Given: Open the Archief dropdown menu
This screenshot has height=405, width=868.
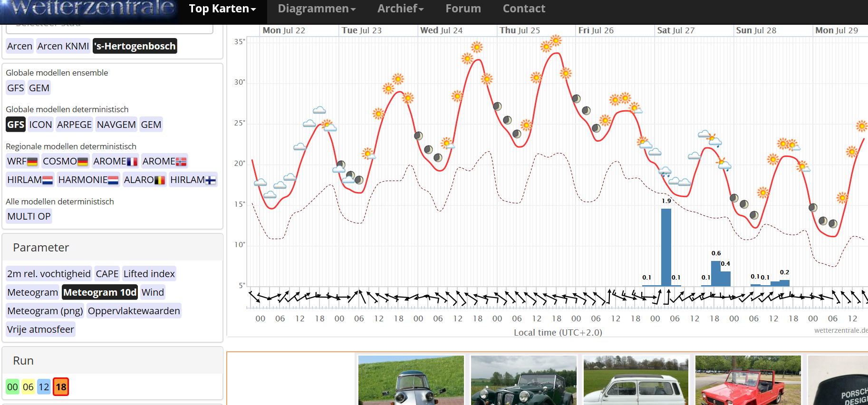Looking at the screenshot, I should [400, 9].
